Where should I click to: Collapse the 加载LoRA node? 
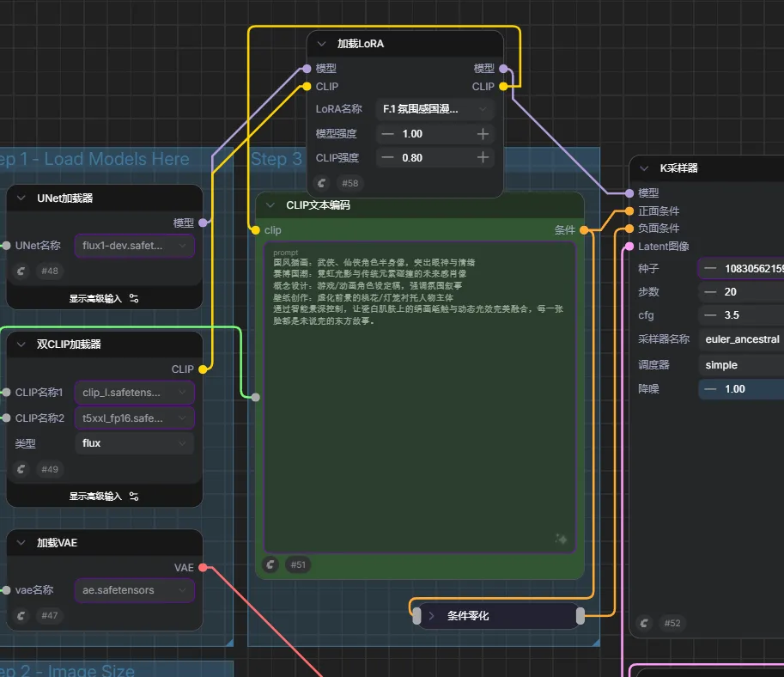click(321, 44)
